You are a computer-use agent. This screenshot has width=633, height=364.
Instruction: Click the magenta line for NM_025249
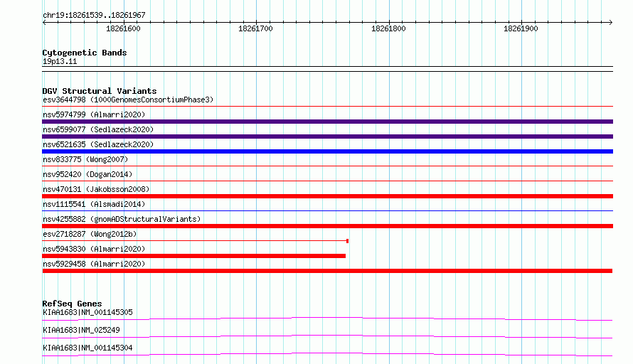point(327,336)
